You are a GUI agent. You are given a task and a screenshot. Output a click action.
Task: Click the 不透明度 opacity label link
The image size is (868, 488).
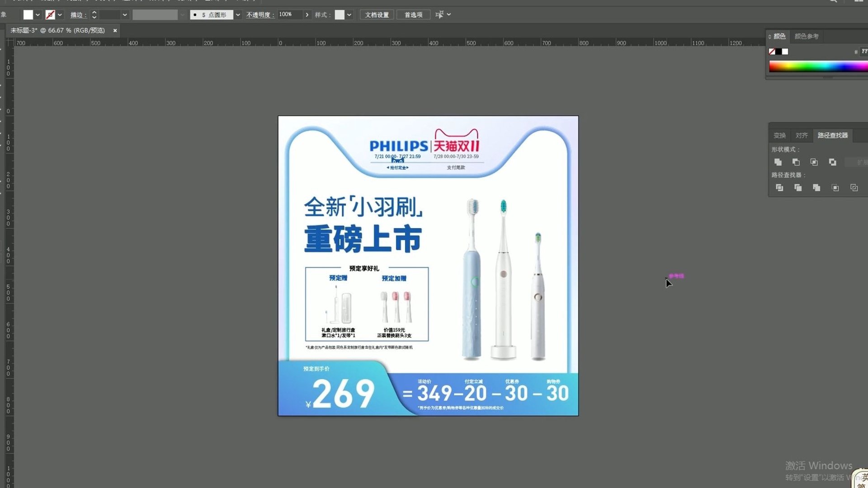tap(260, 15)
